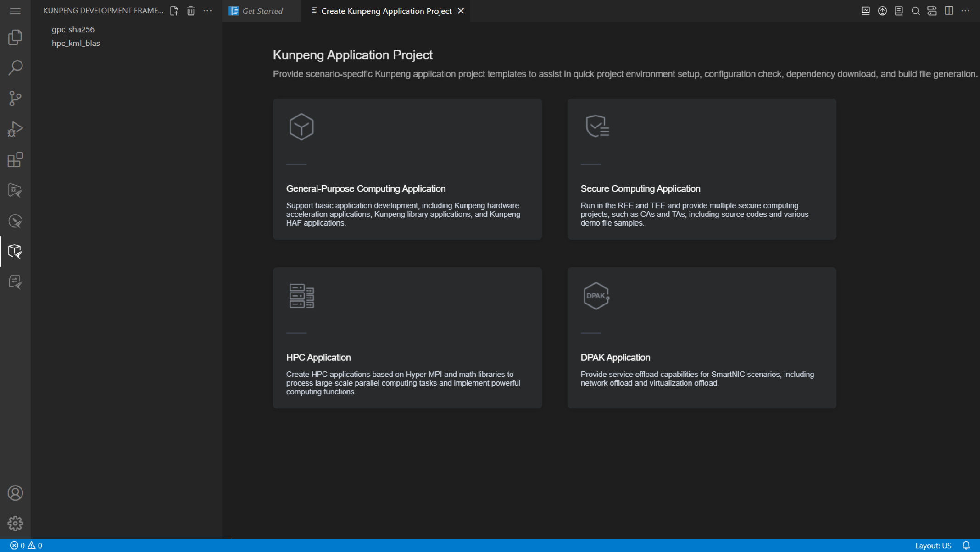The width and height of the screenshot is (980, 552).
Task: Click the Layout: US status bar item
Action: (x=933, y=546)
